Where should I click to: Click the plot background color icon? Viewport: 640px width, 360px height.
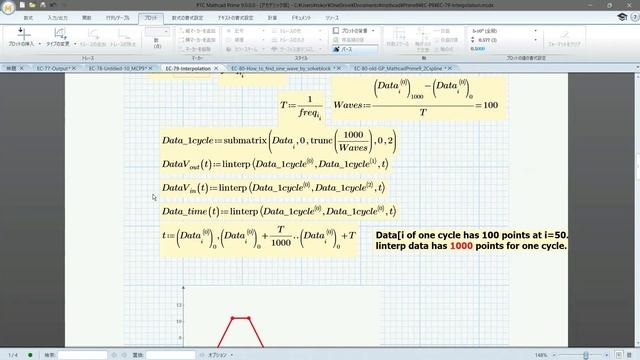336,31
